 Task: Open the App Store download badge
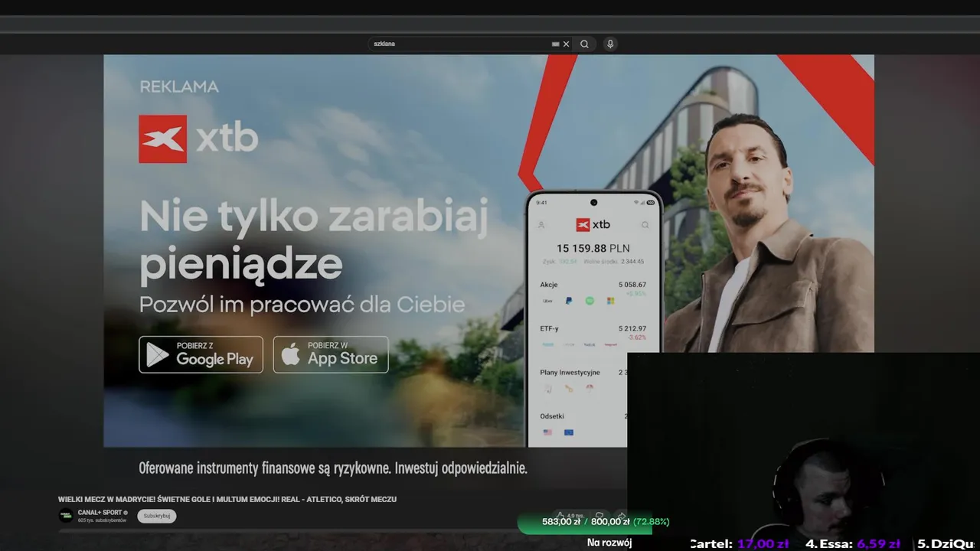(x=331, y=354)
